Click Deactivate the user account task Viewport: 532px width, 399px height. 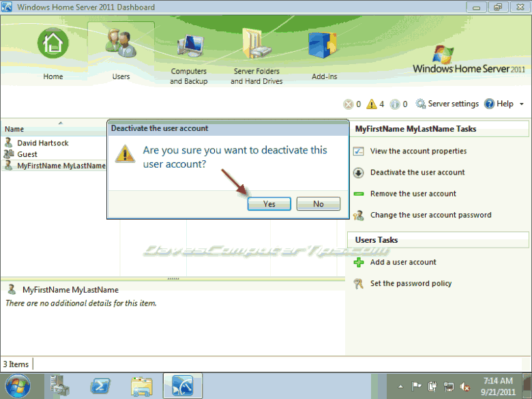pos(417,173)
